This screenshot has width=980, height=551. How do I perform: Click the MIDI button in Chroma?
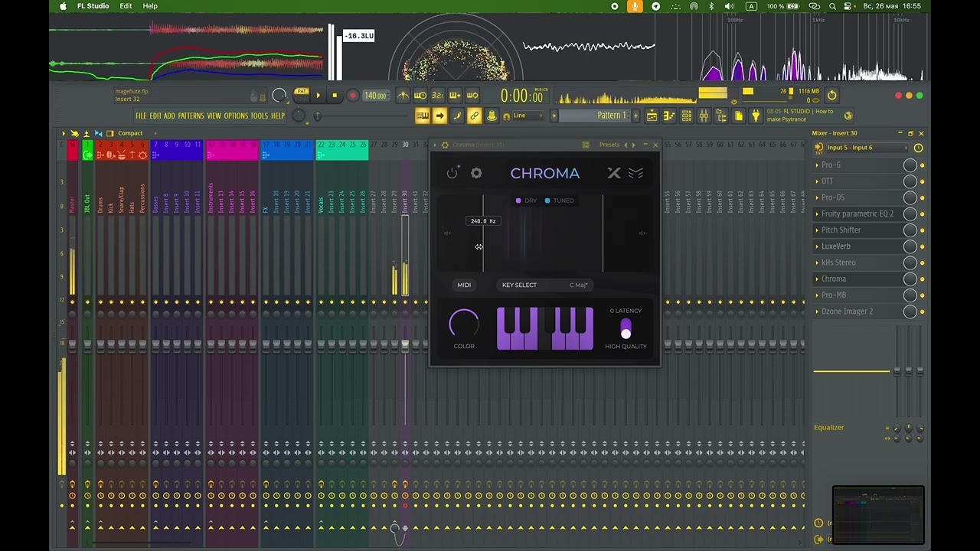464,285
